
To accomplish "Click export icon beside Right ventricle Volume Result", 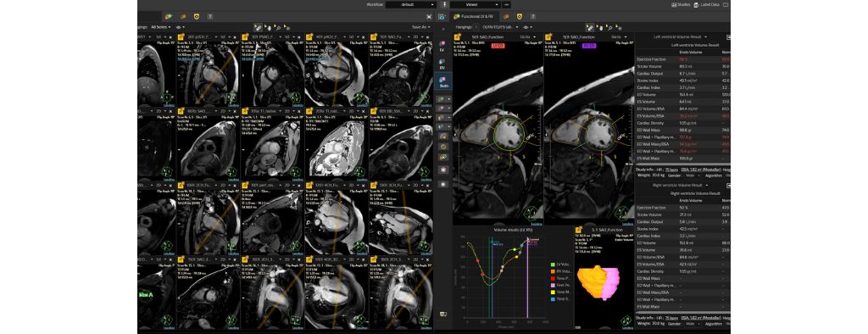I will coord(728,185).
